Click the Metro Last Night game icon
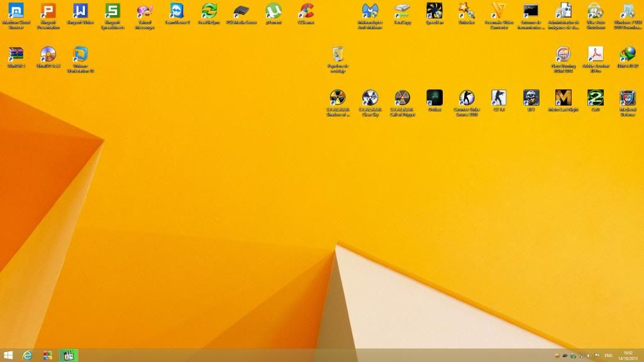 pos(563,98)
